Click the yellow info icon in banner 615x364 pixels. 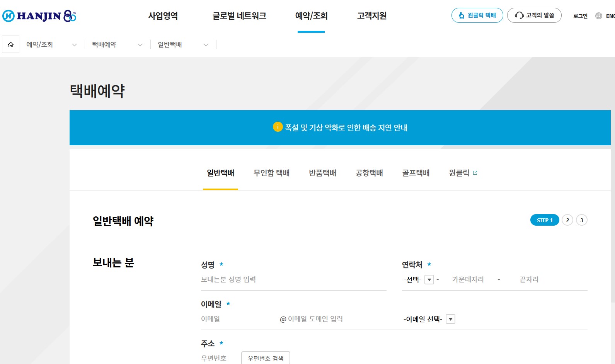pyautogui.click(x=278, y=127)
